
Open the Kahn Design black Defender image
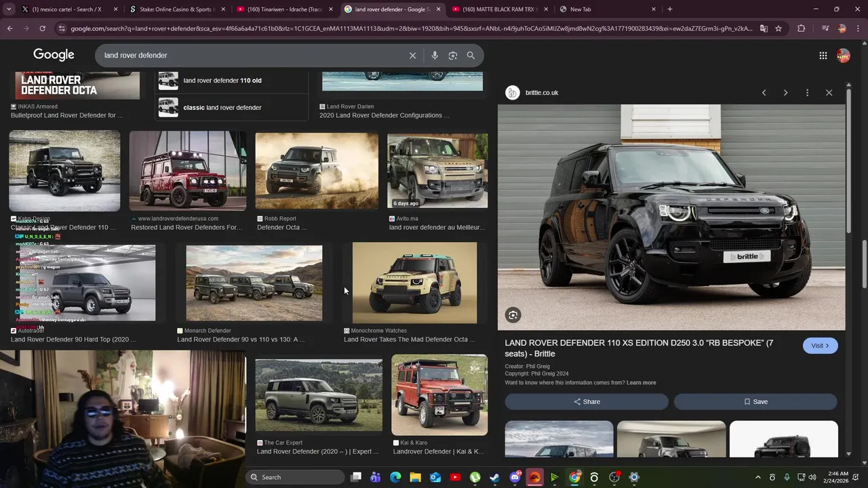(64, 171)
